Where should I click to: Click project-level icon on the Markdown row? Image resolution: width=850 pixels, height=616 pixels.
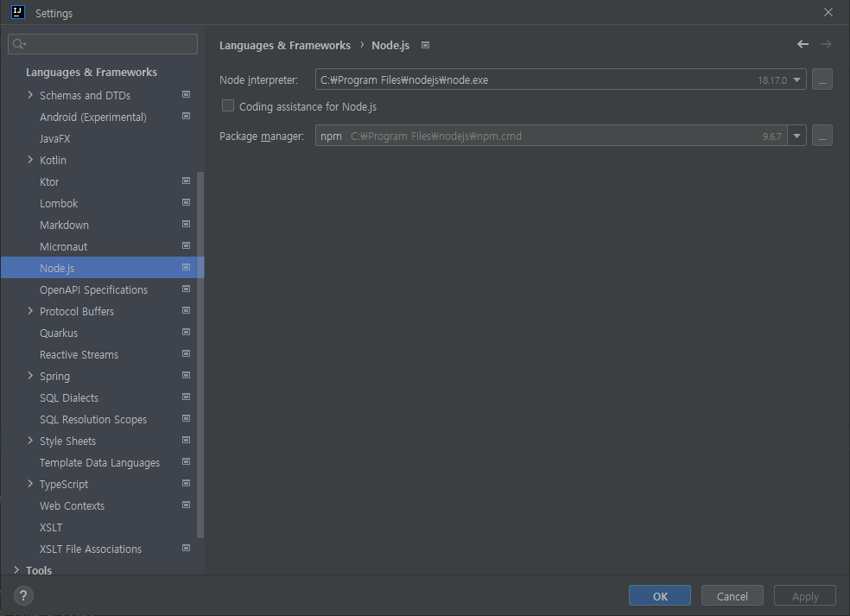coord(186,224)
